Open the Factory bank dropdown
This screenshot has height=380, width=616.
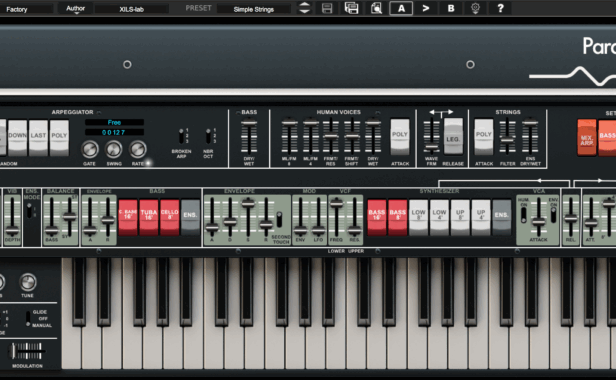click(x=26, y=9)
